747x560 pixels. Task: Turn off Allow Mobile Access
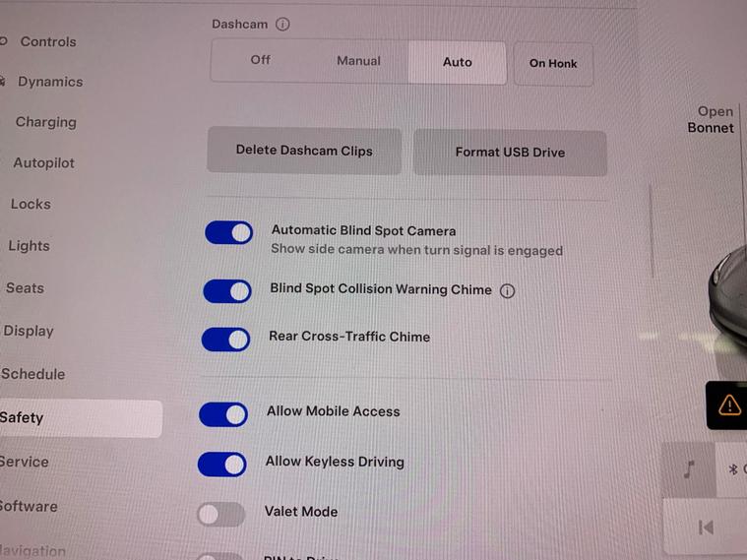pyautogui.click(x=223, y=414)
